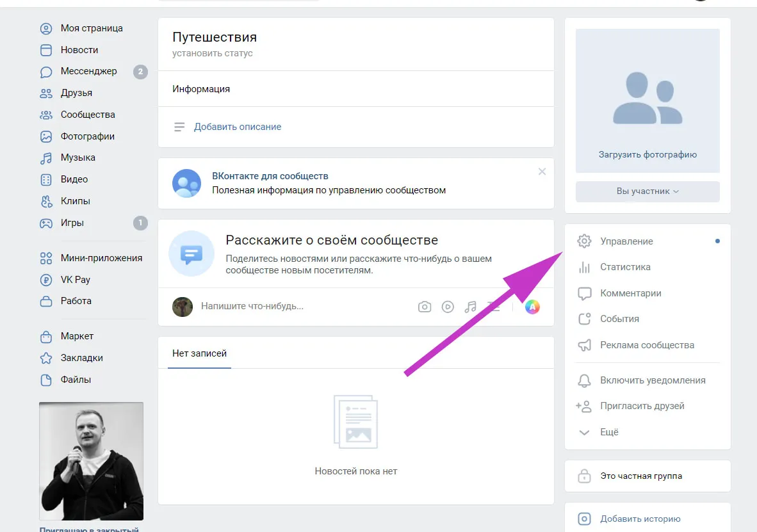Click the Фотографии picture icon

pyautogui.click(x=46, y=136)
